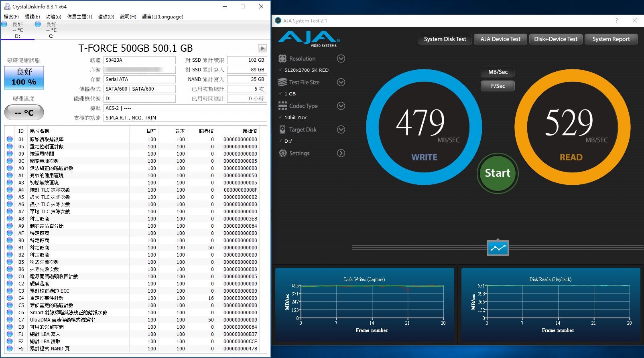
Task: Click the 5120x2700 5K RED resolution value
Action: [x=307, y=70]
